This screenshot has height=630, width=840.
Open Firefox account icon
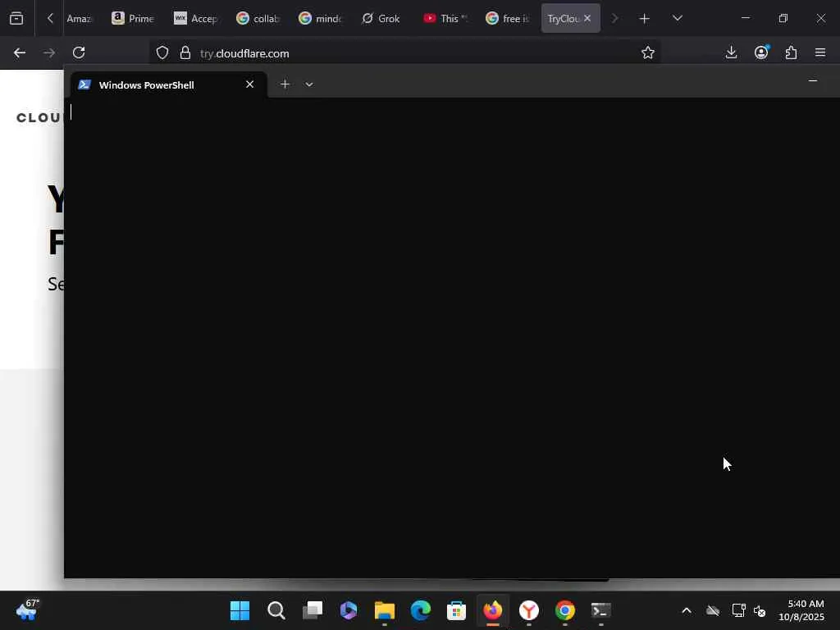point(761,52)
